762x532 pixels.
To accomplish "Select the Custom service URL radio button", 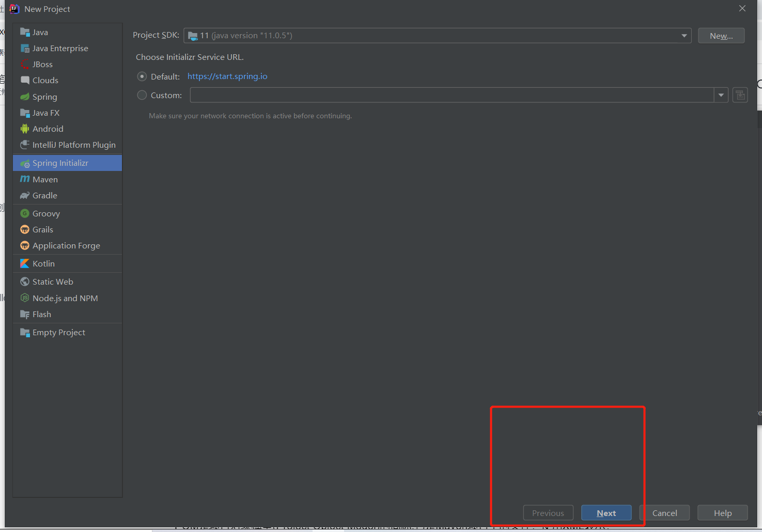I will pyautogui.click(x=142, y=95).
